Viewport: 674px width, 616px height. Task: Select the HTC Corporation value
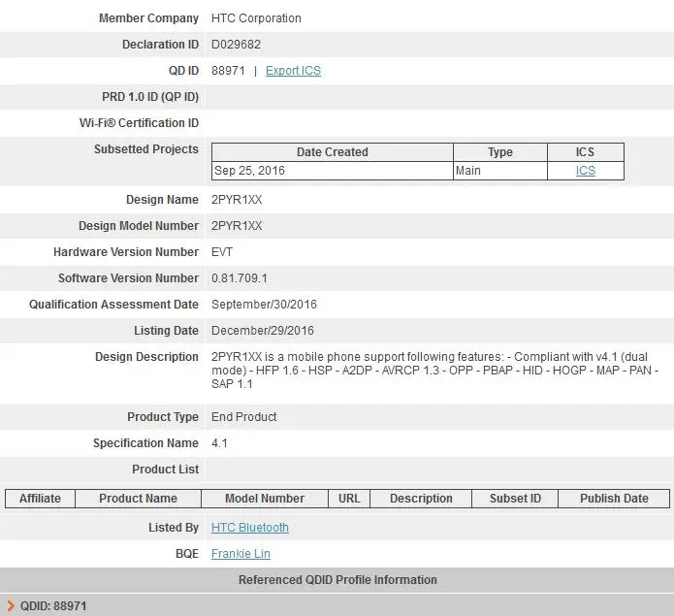click(x=256, y=18)
